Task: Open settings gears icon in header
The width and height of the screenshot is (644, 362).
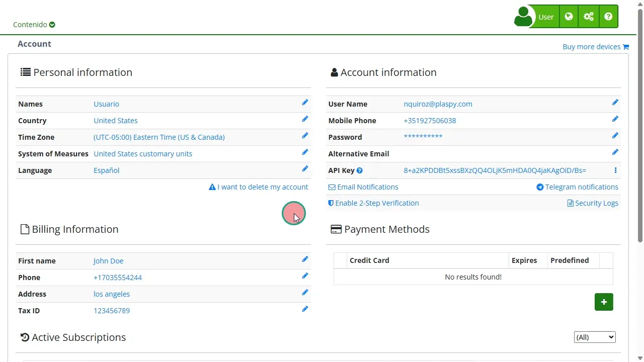Action: (x=589, y=17)
